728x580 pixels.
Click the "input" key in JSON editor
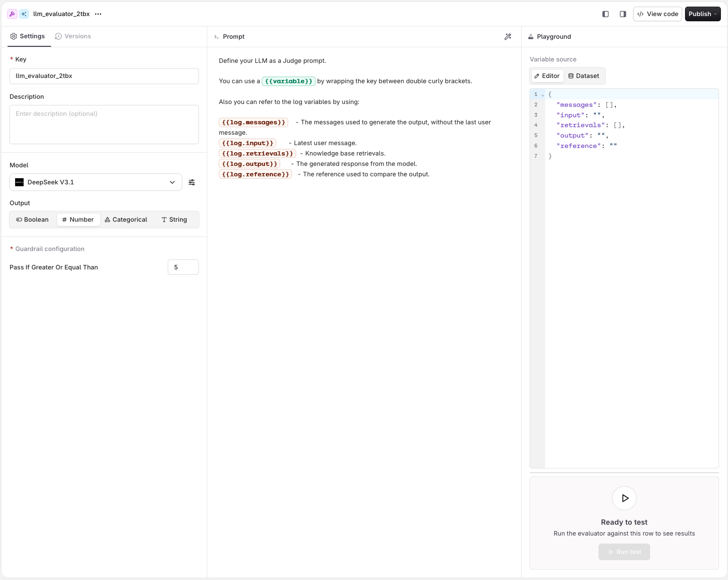click(571, 115)
